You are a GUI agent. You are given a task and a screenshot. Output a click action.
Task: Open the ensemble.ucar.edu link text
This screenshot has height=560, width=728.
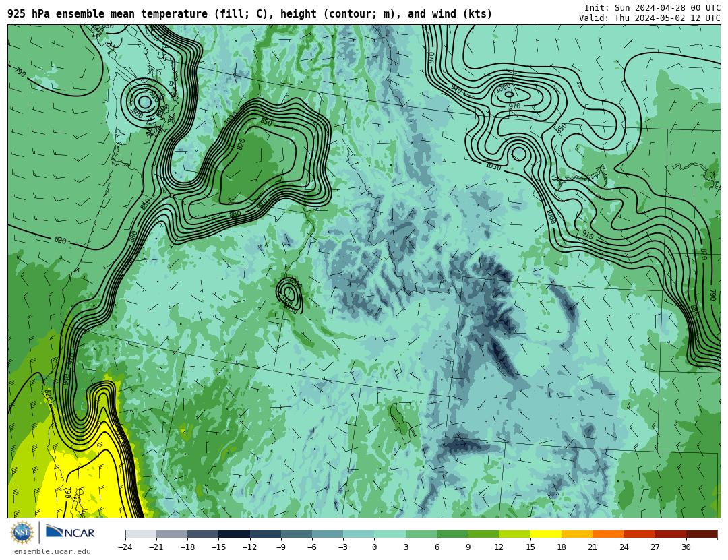pos(53,552)
